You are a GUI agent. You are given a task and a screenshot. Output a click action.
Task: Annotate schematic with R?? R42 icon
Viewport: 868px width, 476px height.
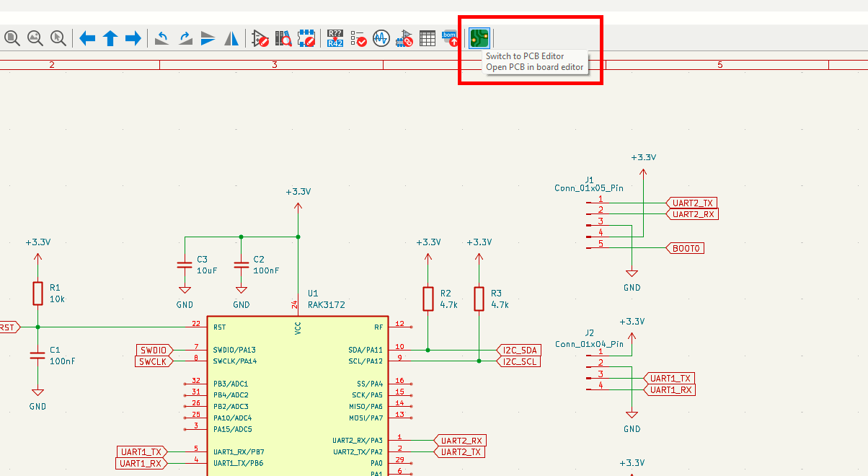(335, 38)
